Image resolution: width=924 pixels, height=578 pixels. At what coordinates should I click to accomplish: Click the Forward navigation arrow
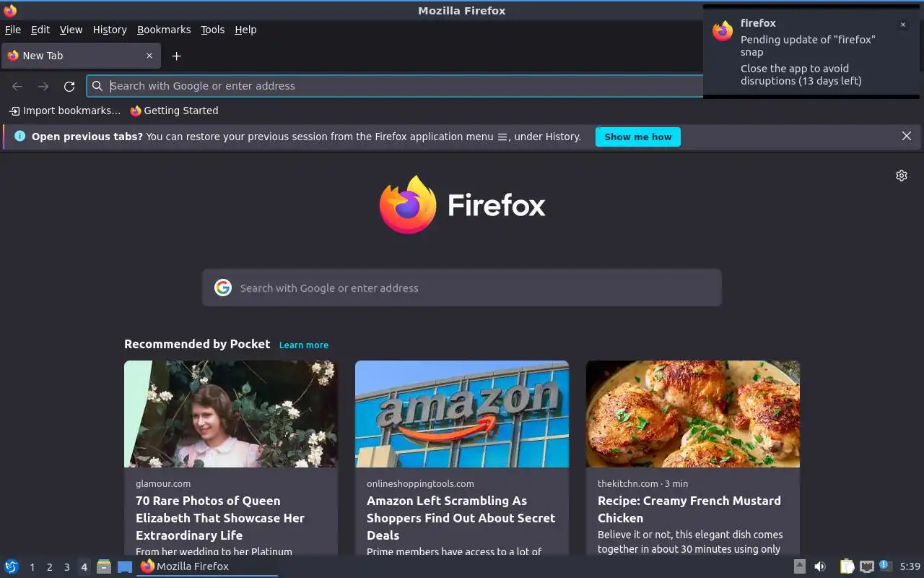tap(43, 86)
